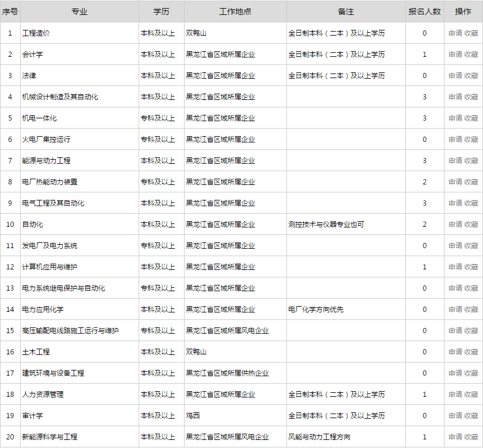Apply to the 电力应用化学 position

click(455, 310)
